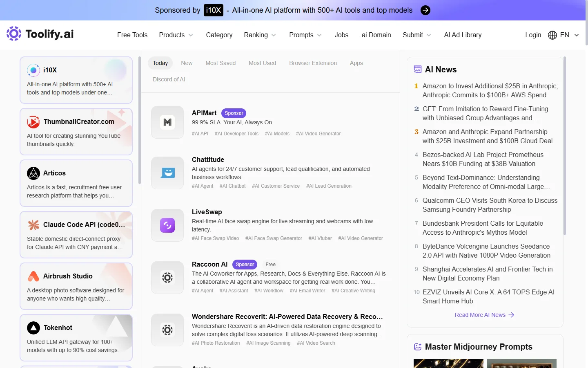
Task: Open the EN language dropdown
Action: [570, 35]
